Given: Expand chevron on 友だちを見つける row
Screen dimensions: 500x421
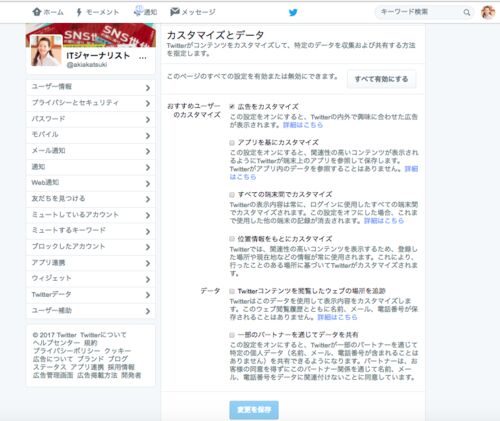Looking at the screenshot, I should coord(148,199).
